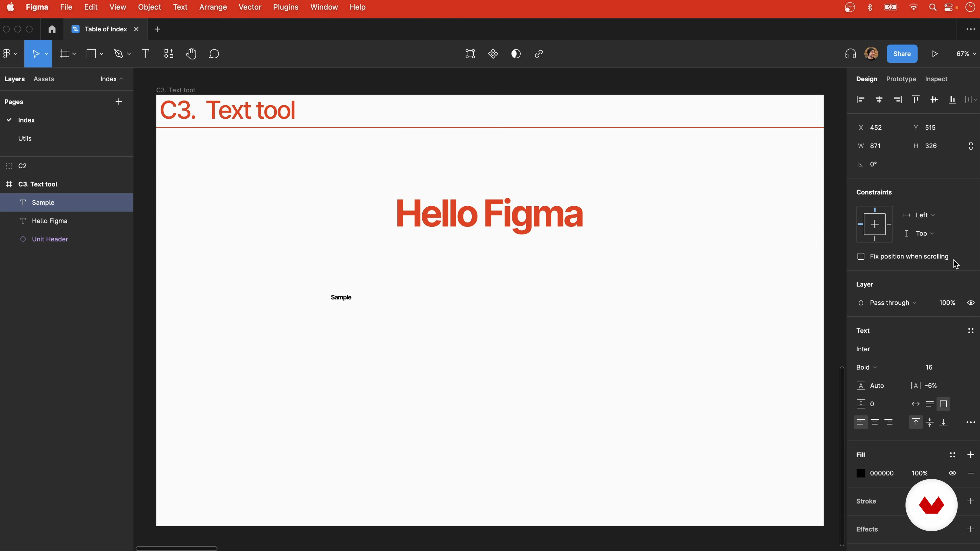Set text alignment to center
This screenshot has width=980, height=551.
(x=875, y=422)
